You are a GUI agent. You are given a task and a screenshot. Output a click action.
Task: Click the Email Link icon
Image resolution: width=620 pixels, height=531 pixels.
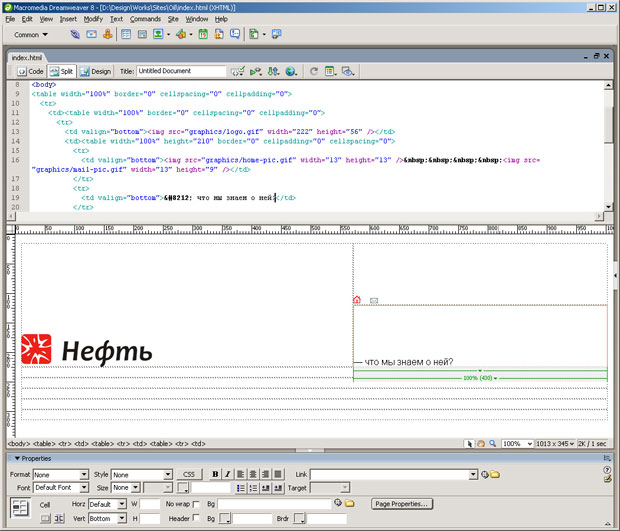click(x=92, y=34)
